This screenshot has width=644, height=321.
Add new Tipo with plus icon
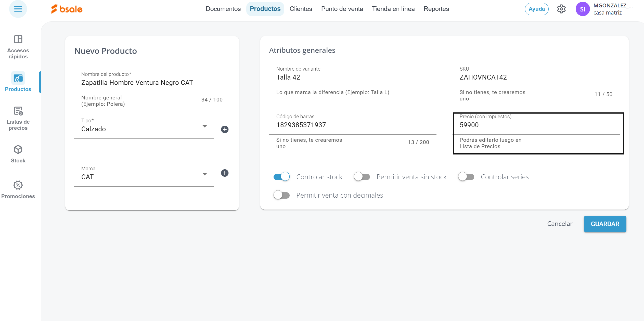pos(225,130)
